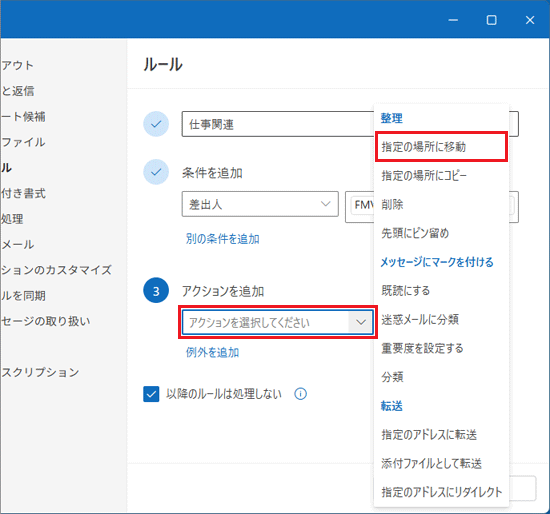
Task: Click the 例外を追加 link
Action: 212,352
